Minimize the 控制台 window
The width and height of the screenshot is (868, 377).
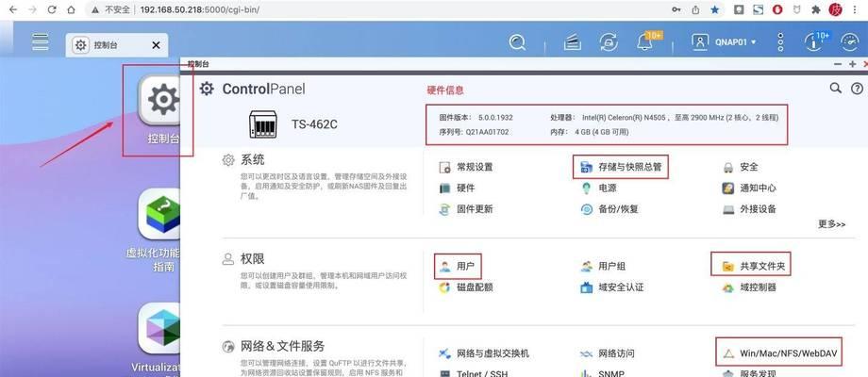click(x=838, y=64)
